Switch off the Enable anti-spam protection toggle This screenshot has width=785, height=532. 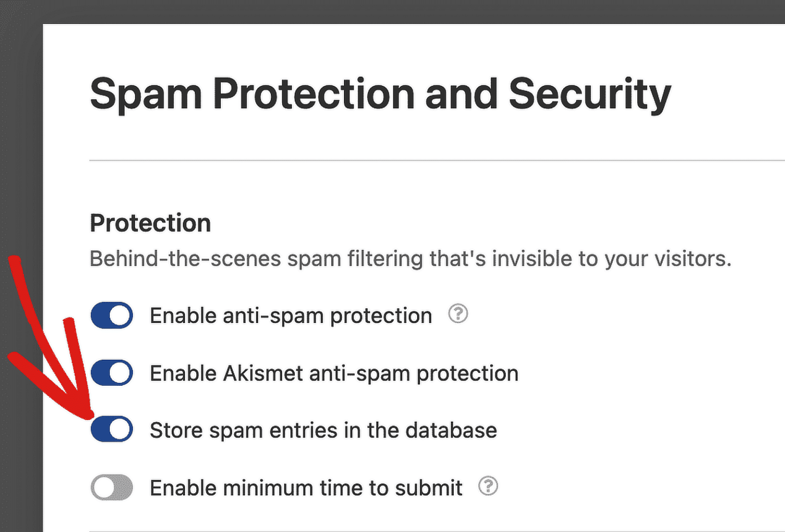click(x=111, y=315)
